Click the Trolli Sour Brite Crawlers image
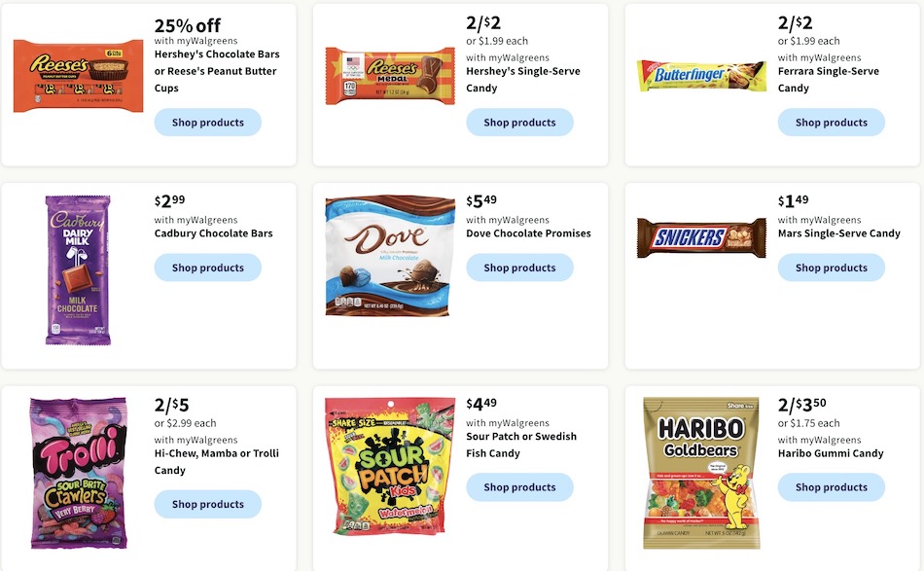The height and width of the screenshot is (571, 924). [78, 474]
